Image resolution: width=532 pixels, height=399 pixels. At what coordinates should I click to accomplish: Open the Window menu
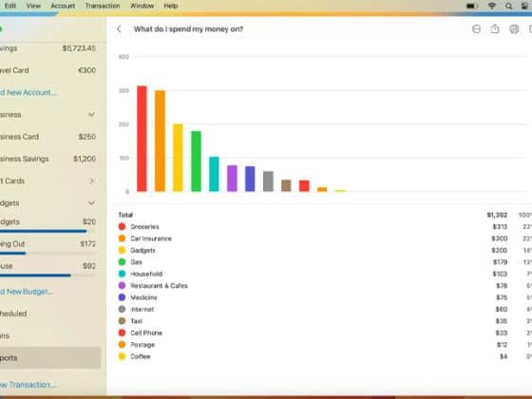click(142, 6)
